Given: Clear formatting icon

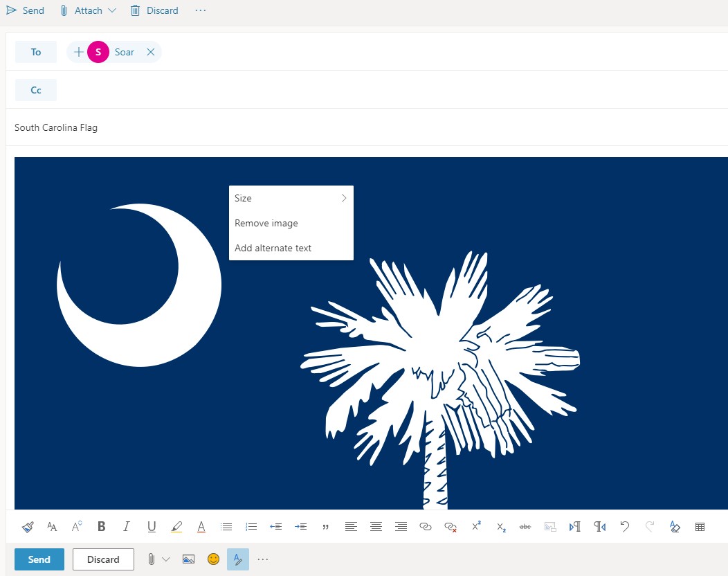Looking at the screenshot, I should (x=675, y=527).
